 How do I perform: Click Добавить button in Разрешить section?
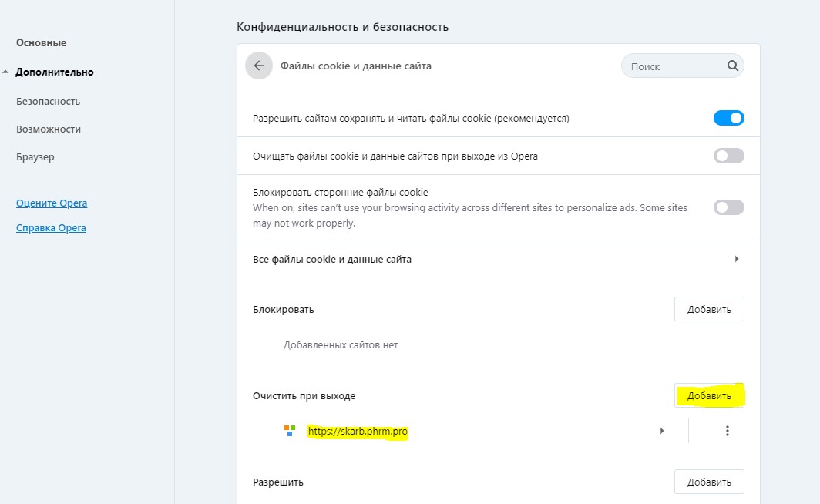click(709, 482)
